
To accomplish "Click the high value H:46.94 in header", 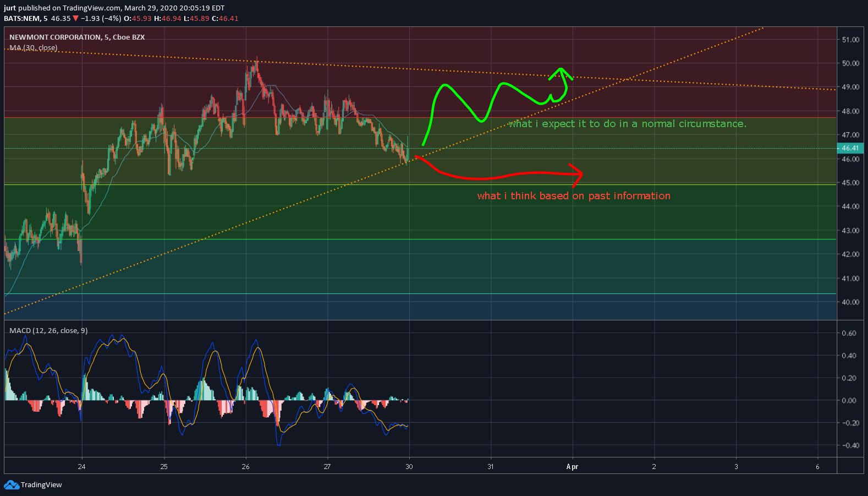I will pos(167,18).
